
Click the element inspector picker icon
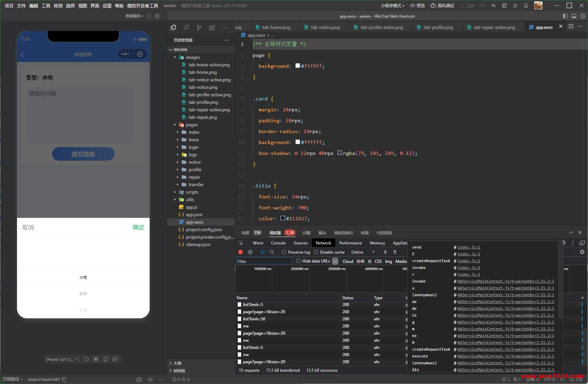point(241,243)
